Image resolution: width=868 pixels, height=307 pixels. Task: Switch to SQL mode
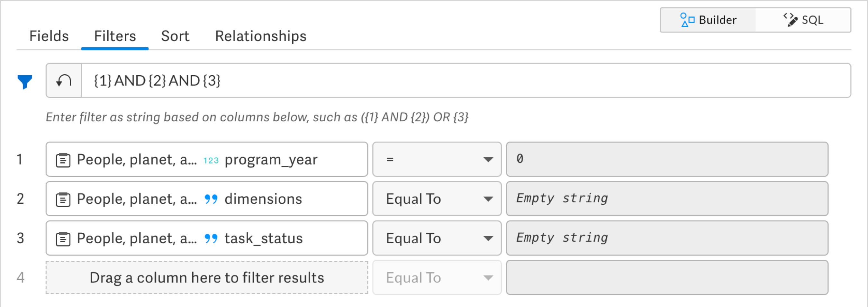803,20
